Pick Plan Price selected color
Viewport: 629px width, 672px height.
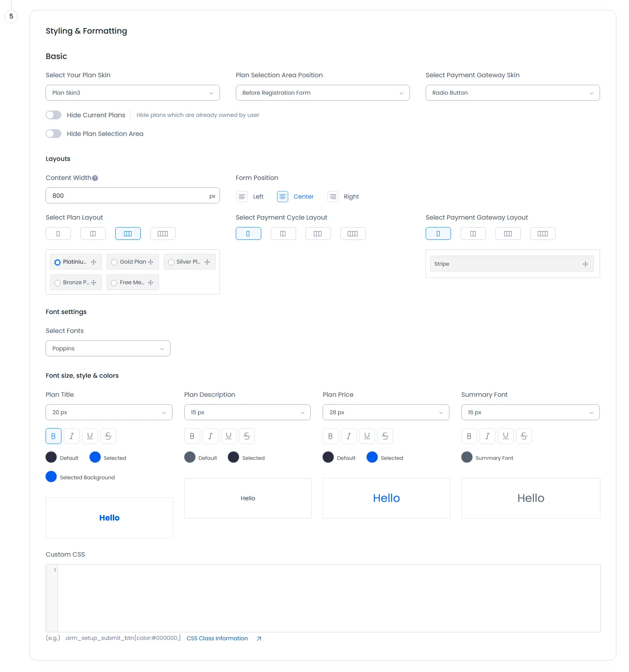pos(372,457)
